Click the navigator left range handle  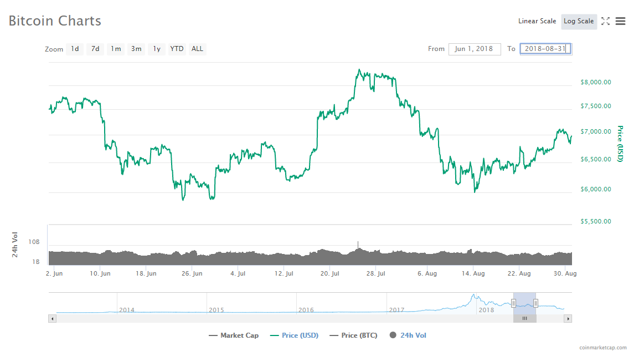pos(513,303)
